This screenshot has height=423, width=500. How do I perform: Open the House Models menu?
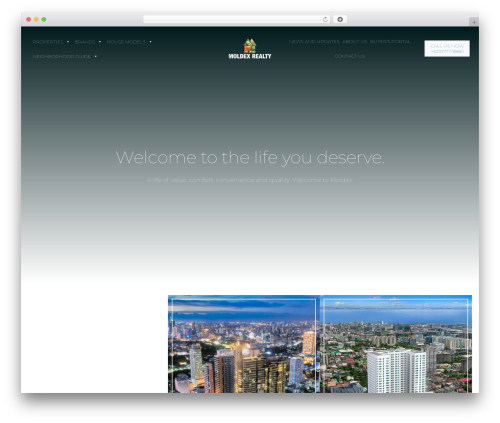pyautogui.click(x=126, y=42)
